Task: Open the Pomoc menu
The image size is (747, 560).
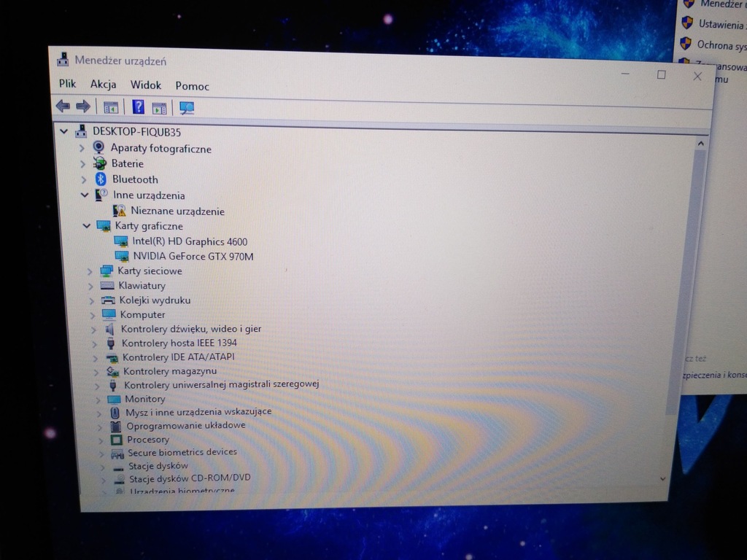Action: click(192, 86)
